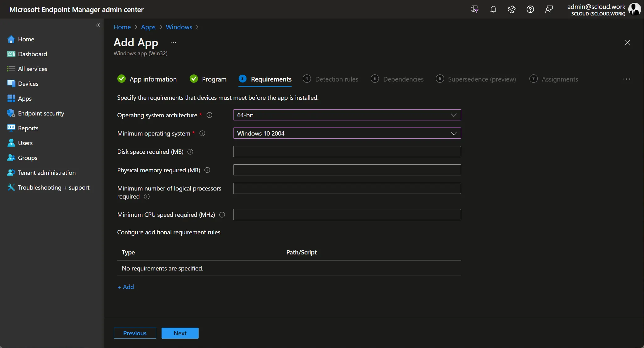This screenshot has width=644, height=348.
Task: Click the Tenant administration icon
Action: (x=11, y=173)
